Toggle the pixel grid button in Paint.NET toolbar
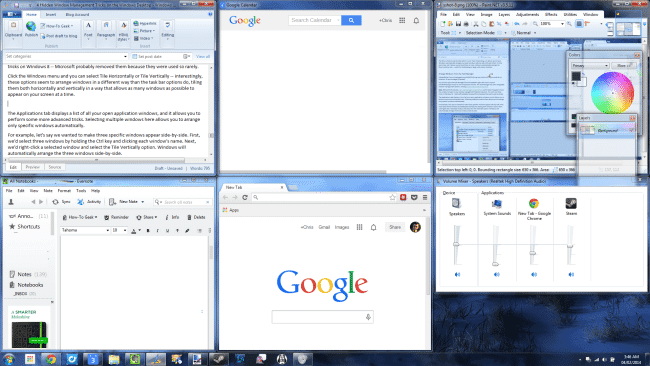Image resolution: width=650 pixels, height=366 pixels. point(580,24)
